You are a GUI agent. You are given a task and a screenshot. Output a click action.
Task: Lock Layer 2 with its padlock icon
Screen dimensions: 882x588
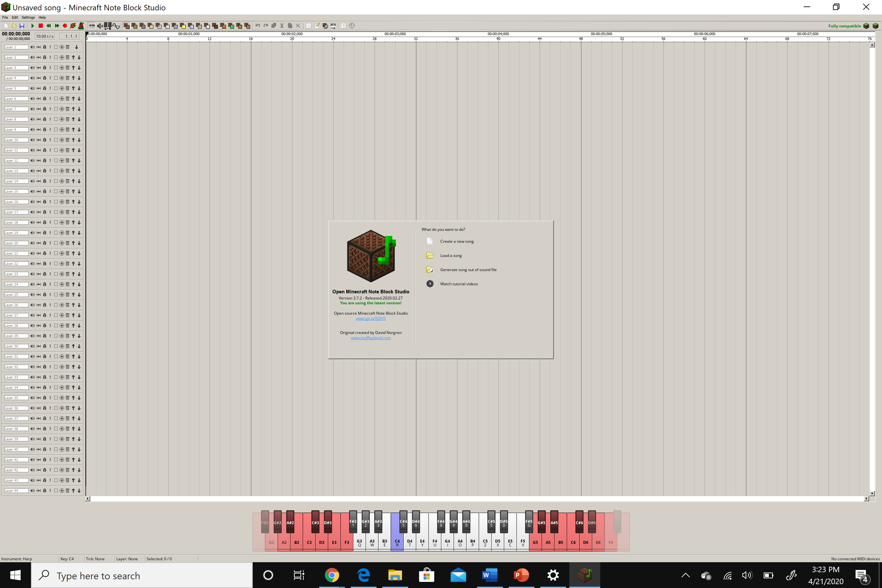pyautogui.click(x=44, y=57)
